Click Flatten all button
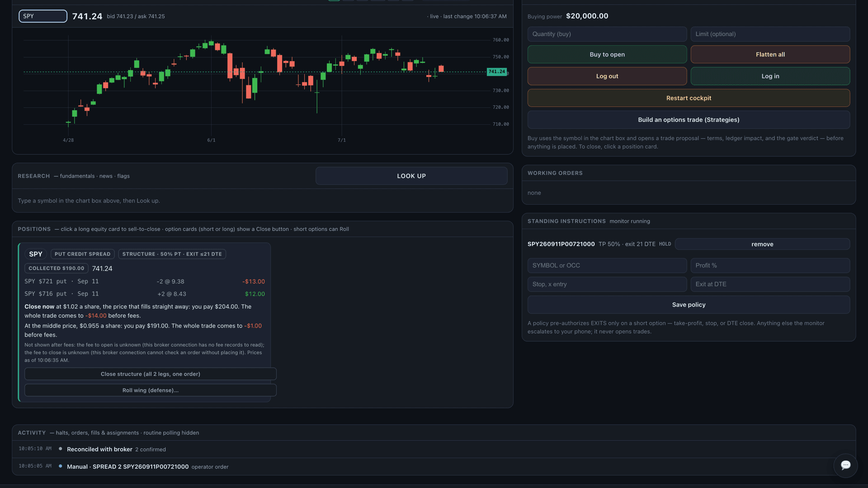 [770, 54]
